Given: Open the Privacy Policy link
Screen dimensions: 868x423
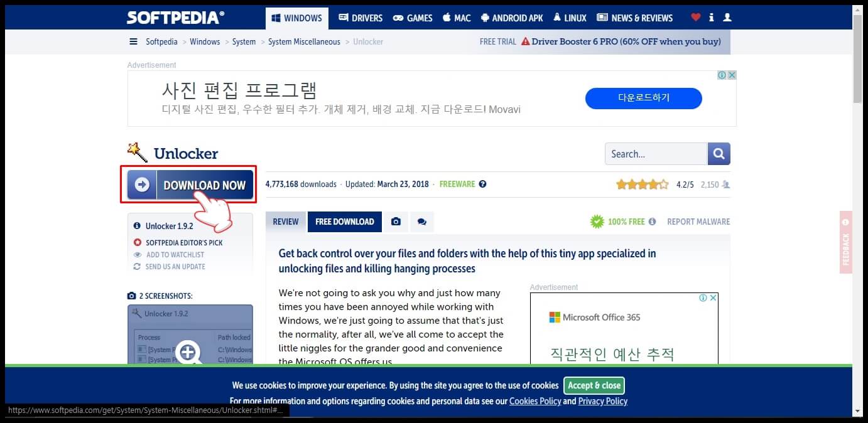Looking at the screenshot, I should (603, 401).
